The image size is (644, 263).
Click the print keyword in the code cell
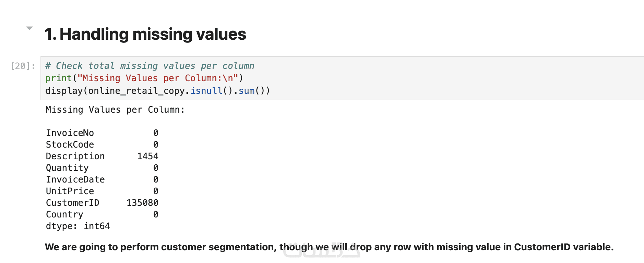pyautogui.click(x=58, y=78)
